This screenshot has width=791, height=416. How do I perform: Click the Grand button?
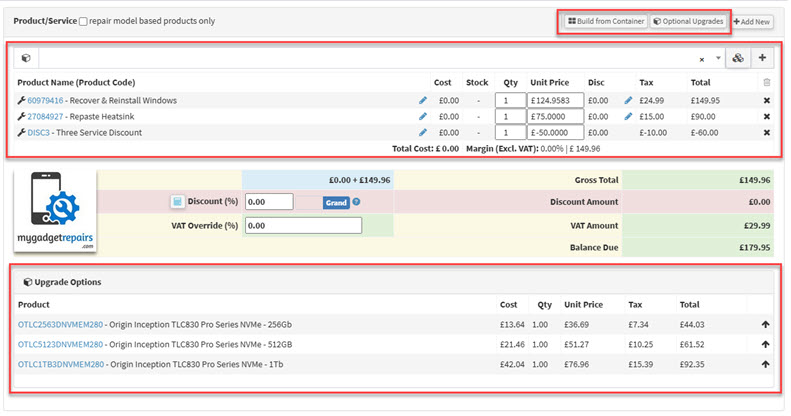pos(336,203)
